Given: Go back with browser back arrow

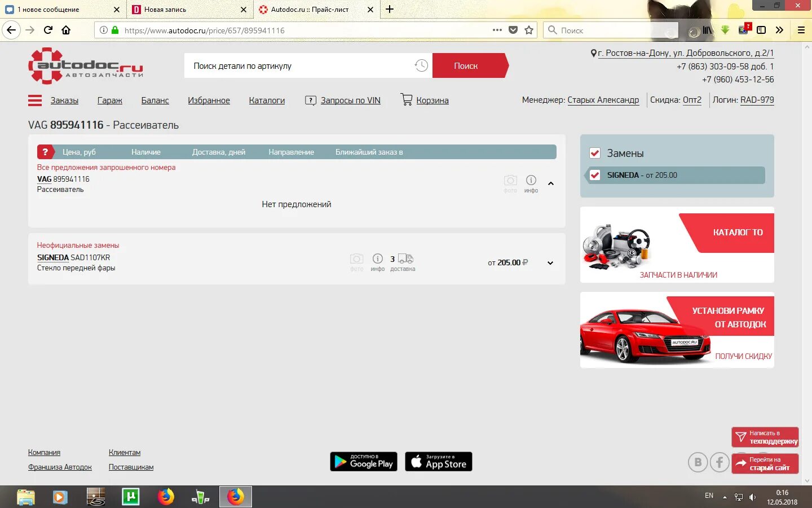Looking at the screenshot, I should coord(11,30).
